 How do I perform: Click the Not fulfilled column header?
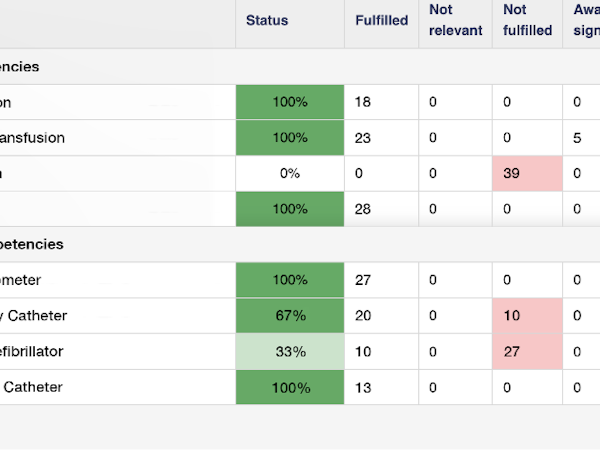528,21
